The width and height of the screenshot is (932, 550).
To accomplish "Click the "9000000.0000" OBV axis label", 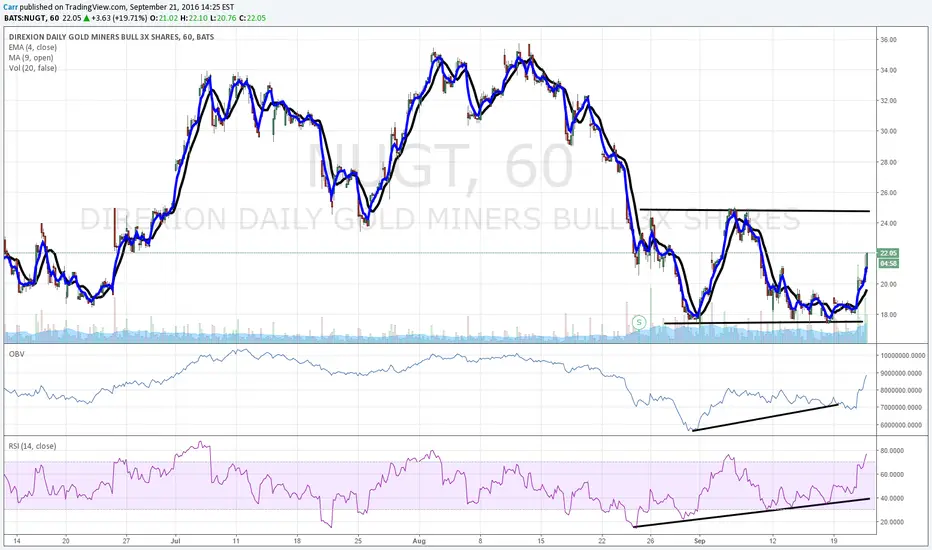I will point(903,373).
